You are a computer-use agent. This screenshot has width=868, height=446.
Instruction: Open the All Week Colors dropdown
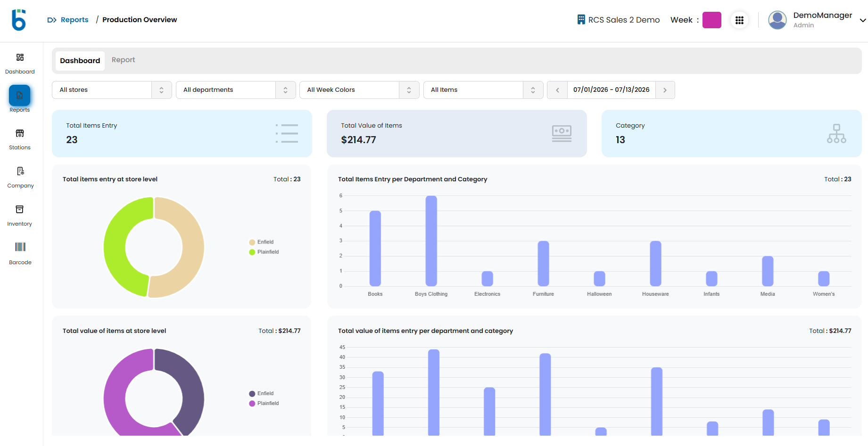359,90
